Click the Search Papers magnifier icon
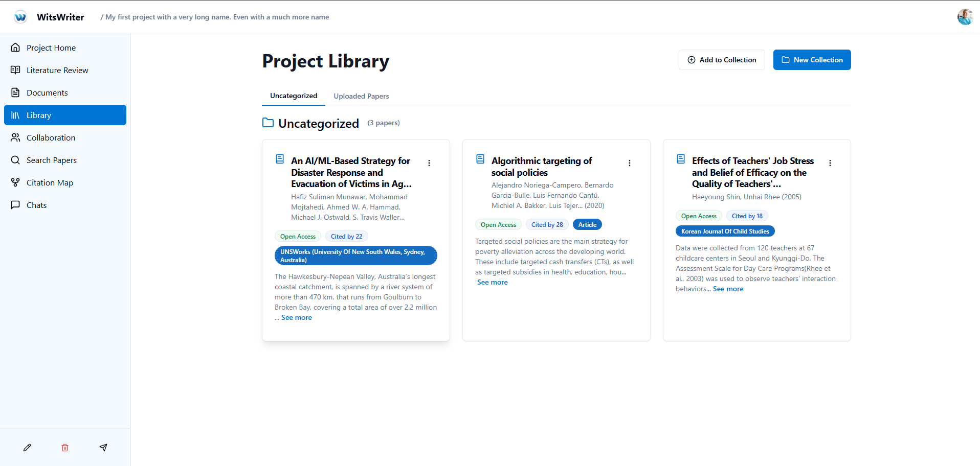This screenshot has width=980, height=466. pyautogui.click(x=16, y=160)
